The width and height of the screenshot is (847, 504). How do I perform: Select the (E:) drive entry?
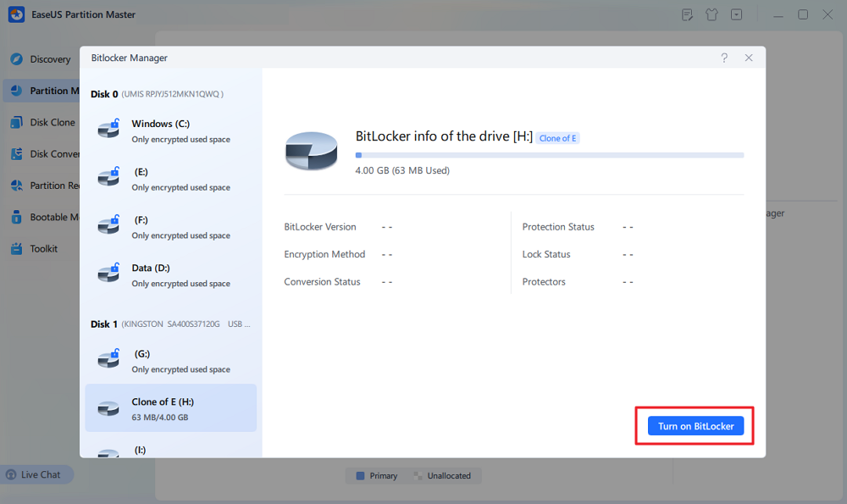tap(171, 180)
